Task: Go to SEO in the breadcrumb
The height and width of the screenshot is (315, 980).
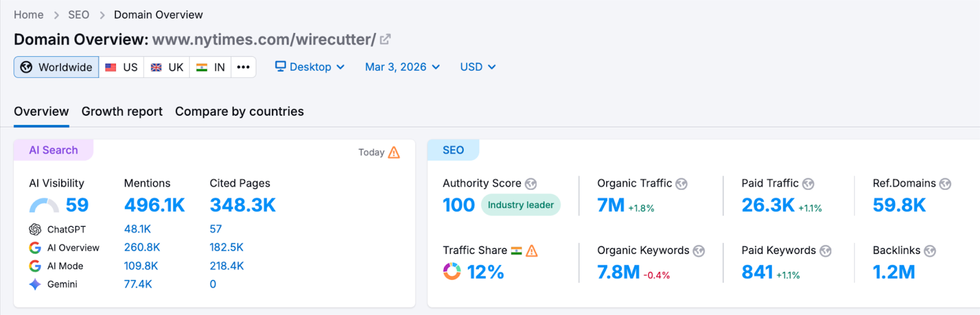Action: pyautogui.click(x=78, y=15)
